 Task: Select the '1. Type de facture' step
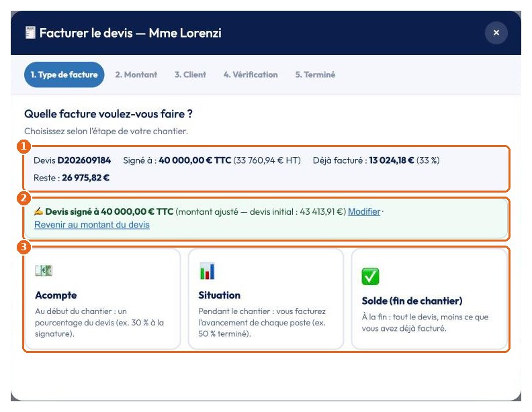coord(64,74)
